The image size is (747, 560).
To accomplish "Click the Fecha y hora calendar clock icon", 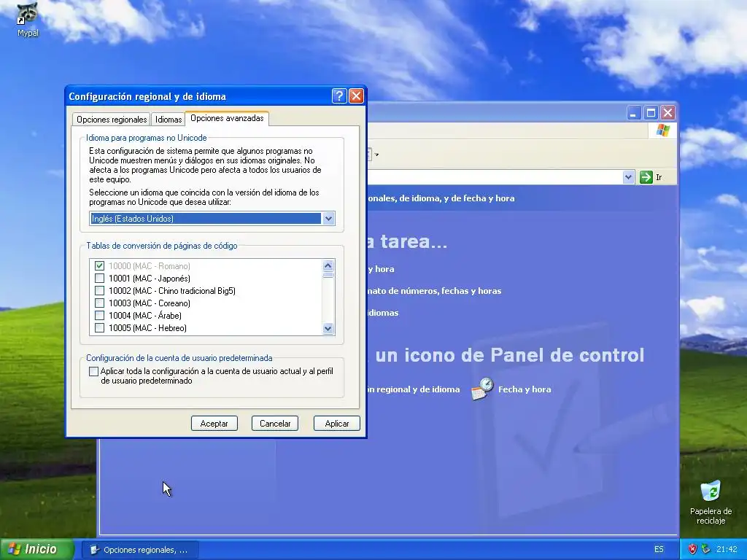I will 482,389.
